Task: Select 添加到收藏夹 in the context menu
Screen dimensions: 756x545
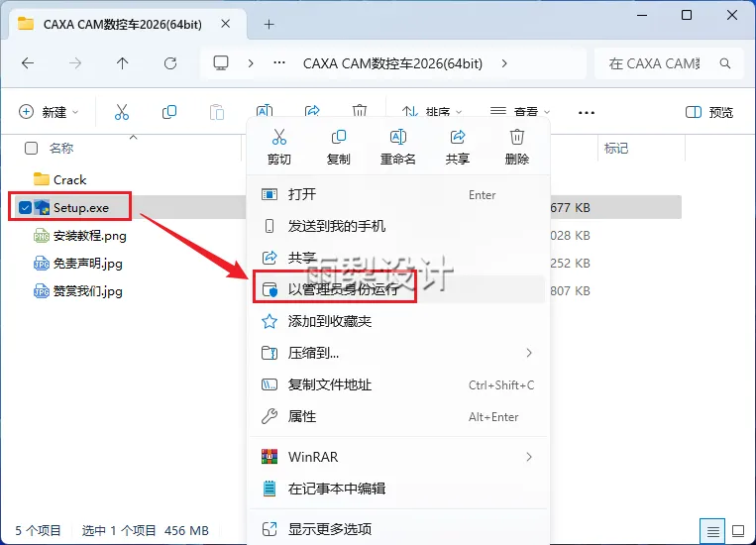Action: pyautogui.click(x=397, y=321)
